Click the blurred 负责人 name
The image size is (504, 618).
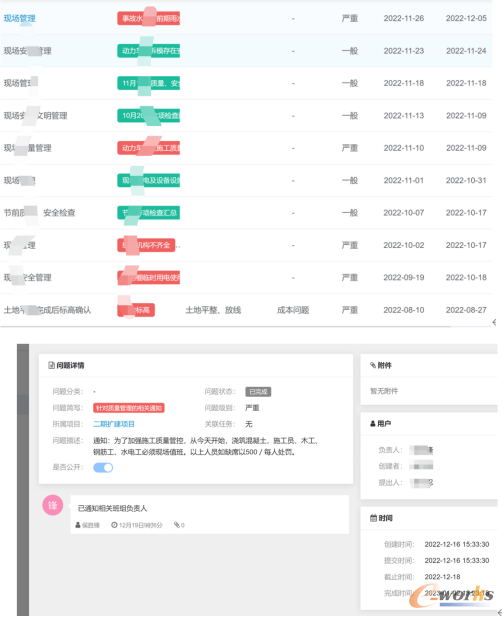coord(422,450)
